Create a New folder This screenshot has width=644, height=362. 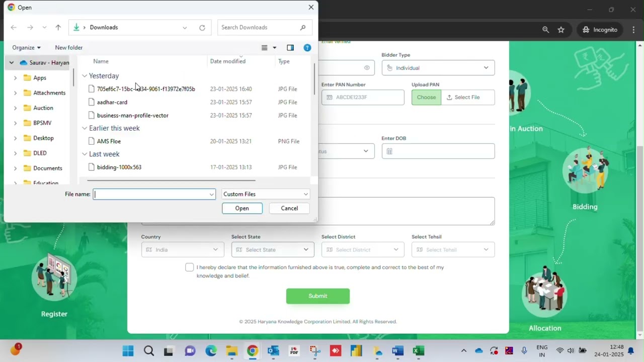point(69,48)
